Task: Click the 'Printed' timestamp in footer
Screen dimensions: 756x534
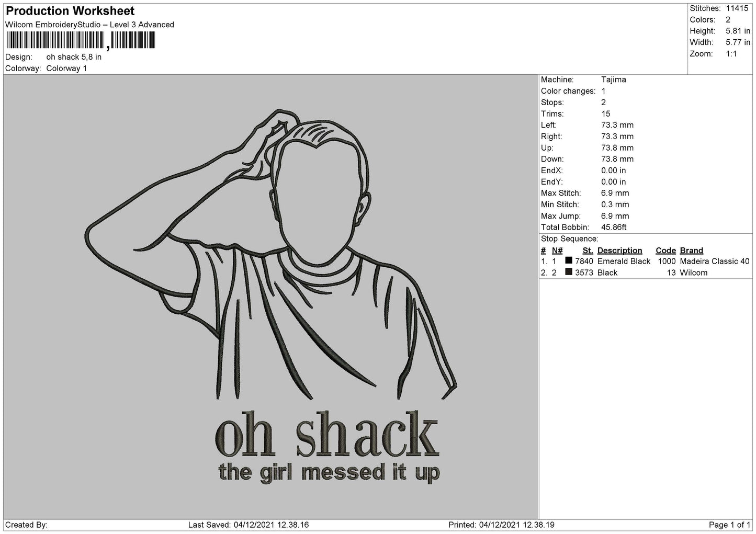Action: pyautogui.click(x=502, y=525)
